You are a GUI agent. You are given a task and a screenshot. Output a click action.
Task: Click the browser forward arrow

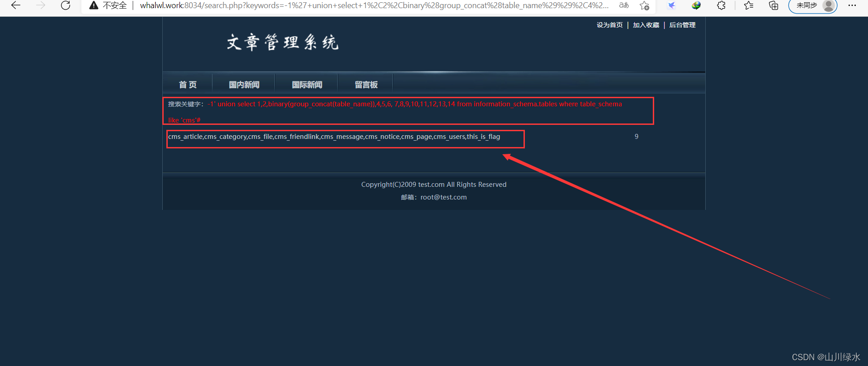point(41,5)
